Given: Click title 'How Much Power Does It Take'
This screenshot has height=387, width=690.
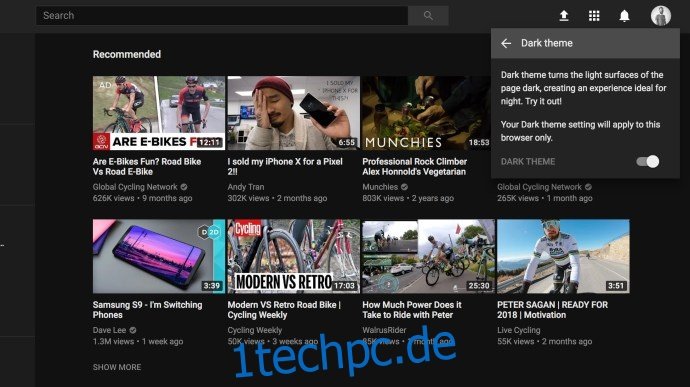Looking at the screenshot, I should tap(412, 310).
